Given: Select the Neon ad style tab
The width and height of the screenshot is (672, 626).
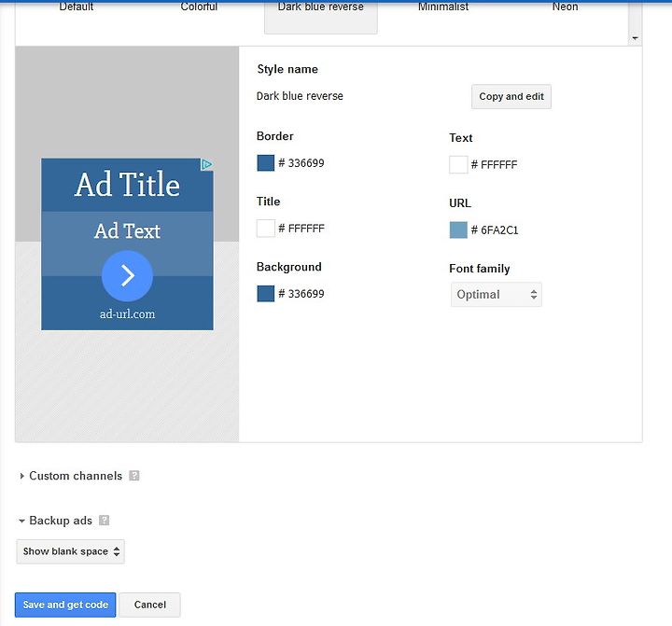Looking at the screenshot, I should pyautogui.click(x=565, y=7).
